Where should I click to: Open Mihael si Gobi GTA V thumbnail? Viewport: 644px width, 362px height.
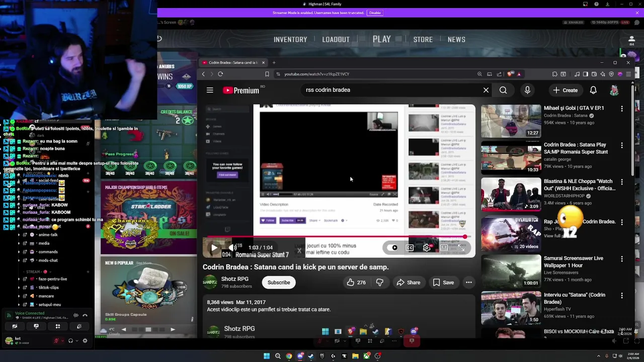pos(511,121)
